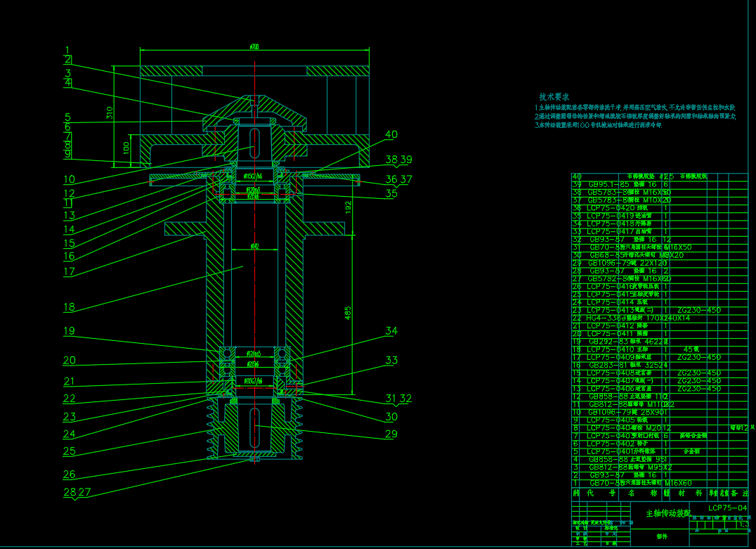This screenshot has width=756, height=549.
Task: Select the 45 steel material cell
Action: point(692,349)
